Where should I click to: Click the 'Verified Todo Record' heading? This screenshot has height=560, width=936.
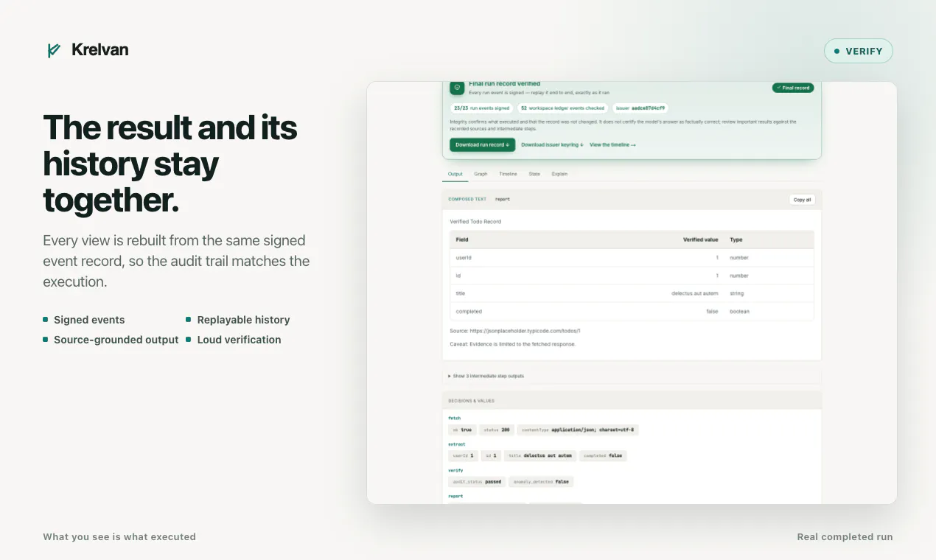pos(475,222)
